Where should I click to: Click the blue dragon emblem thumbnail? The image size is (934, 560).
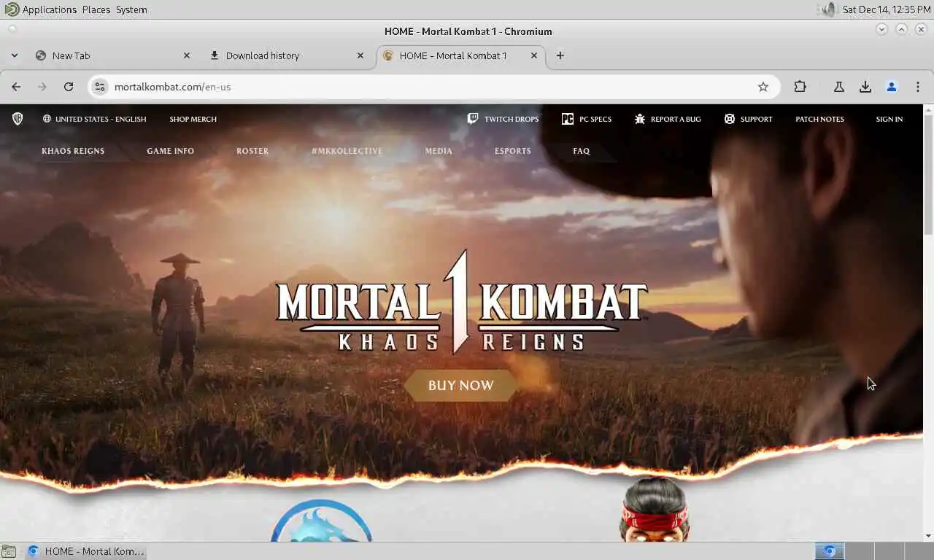[321, 521]
